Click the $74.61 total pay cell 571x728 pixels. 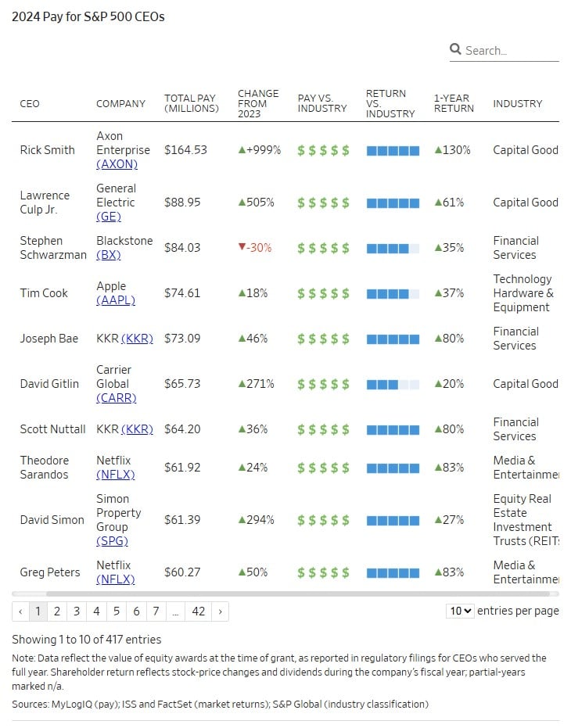182,293
